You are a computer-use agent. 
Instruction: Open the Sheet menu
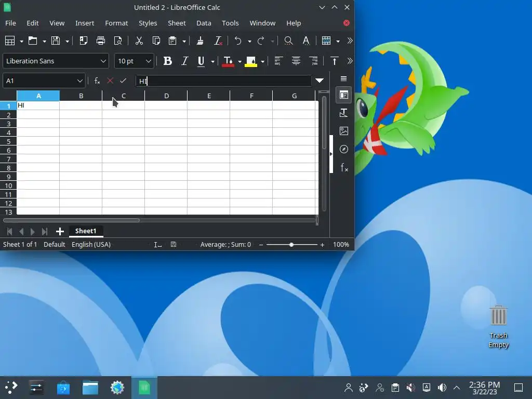click(x=177, y=23)
